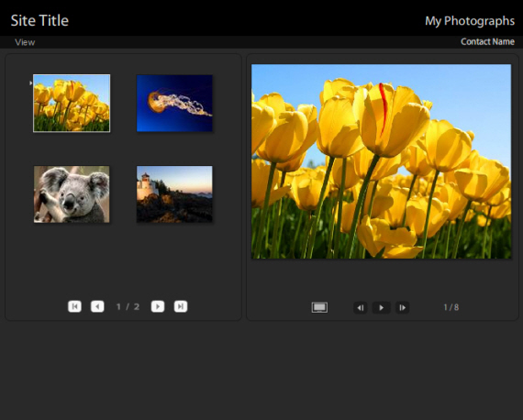Open the View menu
Screen dimensions: 523x420
pos(25,42)
